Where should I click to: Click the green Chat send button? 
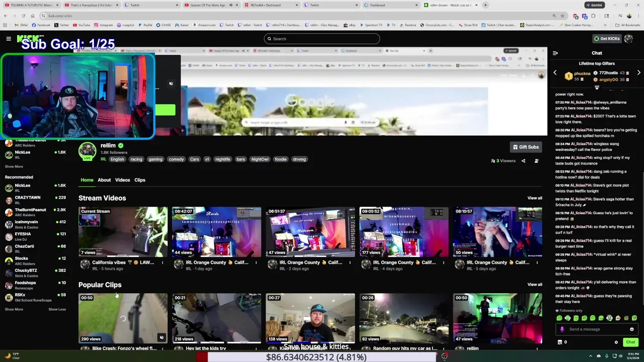(x=630, y=342)
